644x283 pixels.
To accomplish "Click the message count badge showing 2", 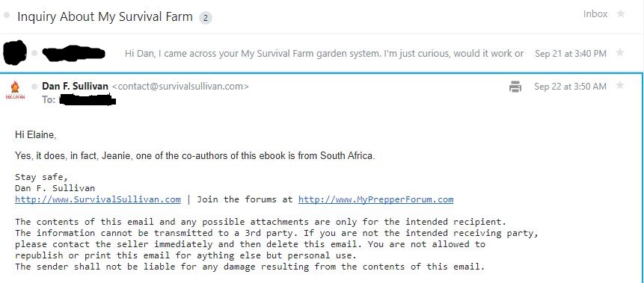I will tap(206, 18).
